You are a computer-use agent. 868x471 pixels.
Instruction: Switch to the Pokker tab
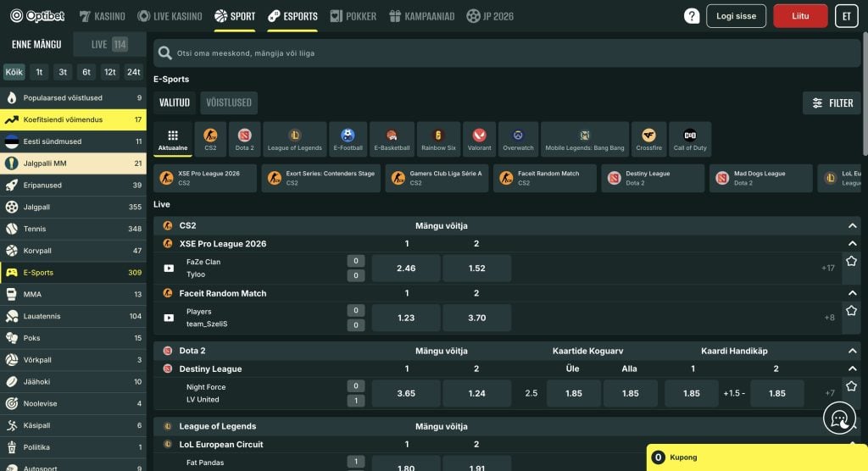pyautogui.click(x=353, y=16)
